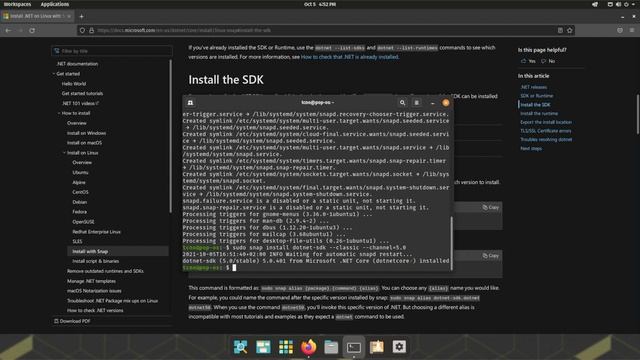
Task: Collapse the How to install tree node
Action: 59,113
